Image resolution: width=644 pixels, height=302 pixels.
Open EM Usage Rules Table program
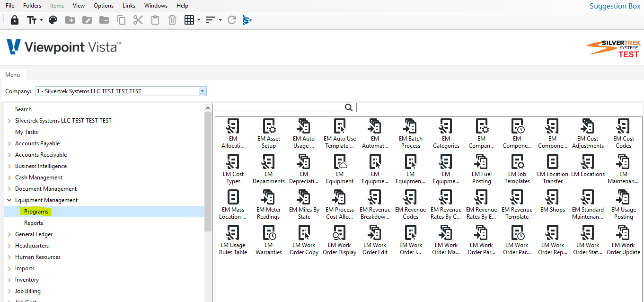pyautogui.click(x=233, y=240)
